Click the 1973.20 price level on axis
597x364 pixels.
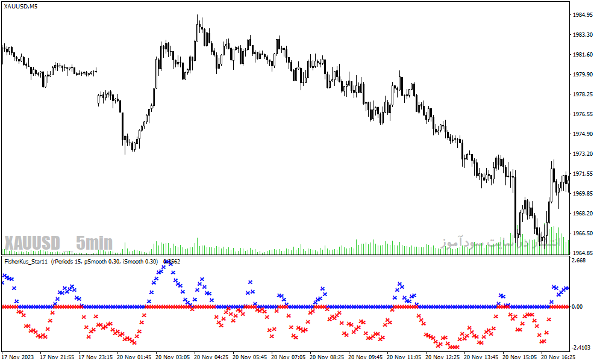pyautogui.click(x=583, y=153)
